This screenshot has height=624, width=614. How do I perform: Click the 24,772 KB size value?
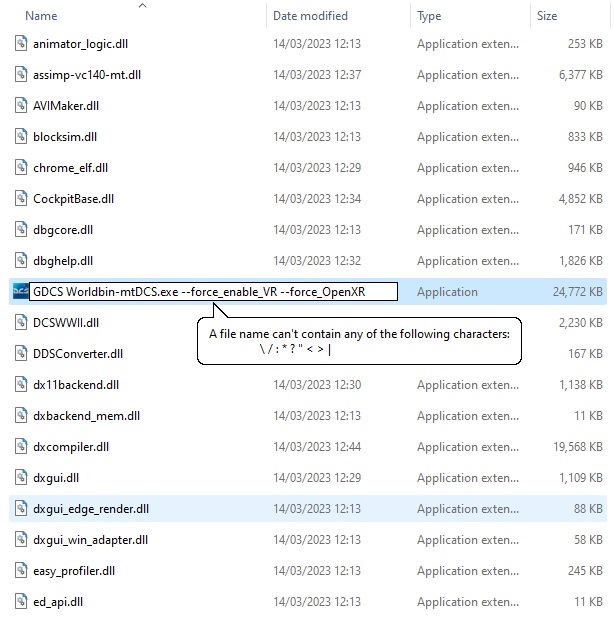(x=577, y=292)
